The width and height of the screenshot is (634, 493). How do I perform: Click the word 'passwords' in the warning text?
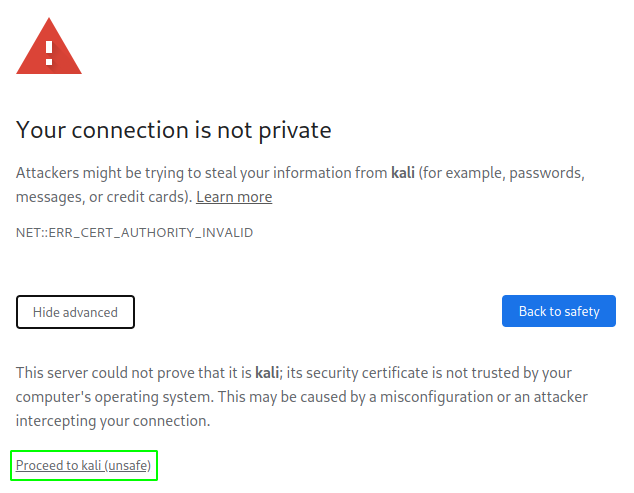click(545, 173)
